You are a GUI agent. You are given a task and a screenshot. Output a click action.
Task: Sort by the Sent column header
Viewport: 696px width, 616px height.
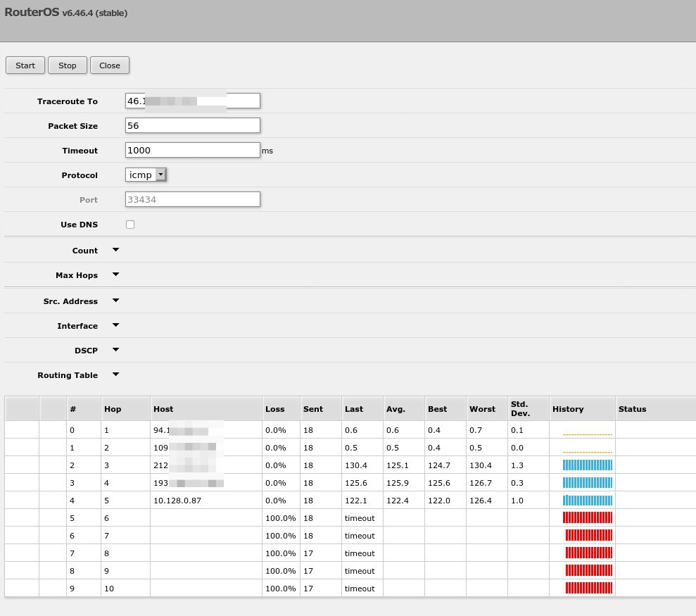pos(321,408)
